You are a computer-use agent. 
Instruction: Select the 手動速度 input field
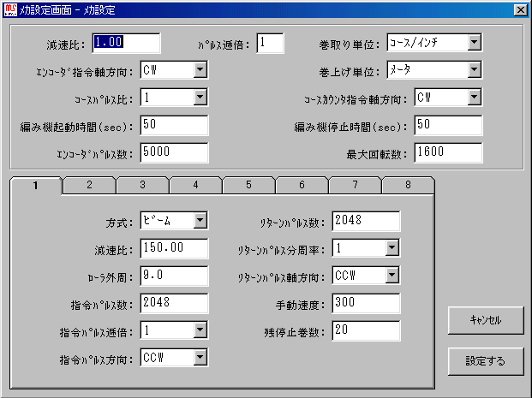366,303
